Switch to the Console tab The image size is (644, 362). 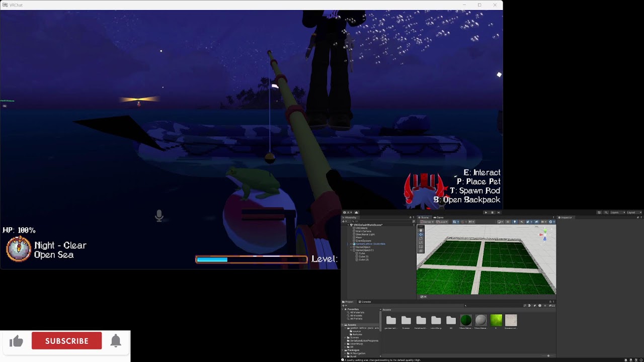(366, 302)
